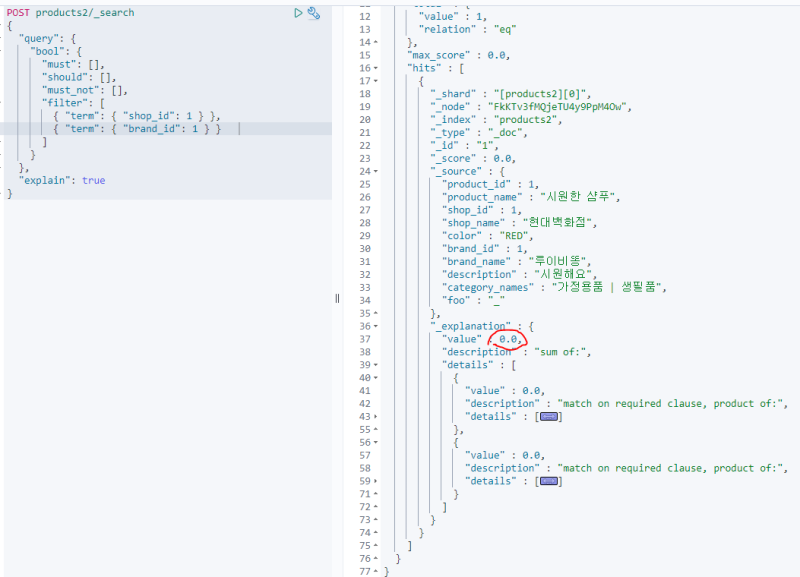Click the "value" : 0.0 text on line 41

505,391
